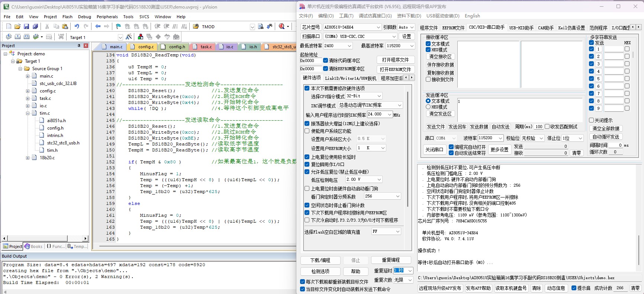Click 下载/编程 button
Image resolution: width=644 pixels, height=294 pixels.
click(320, 260)
